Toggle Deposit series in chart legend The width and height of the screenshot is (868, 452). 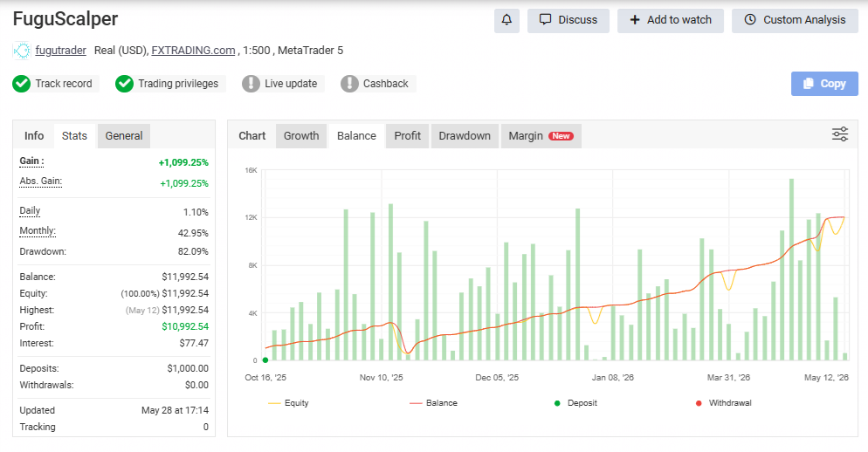pos(575,403)
